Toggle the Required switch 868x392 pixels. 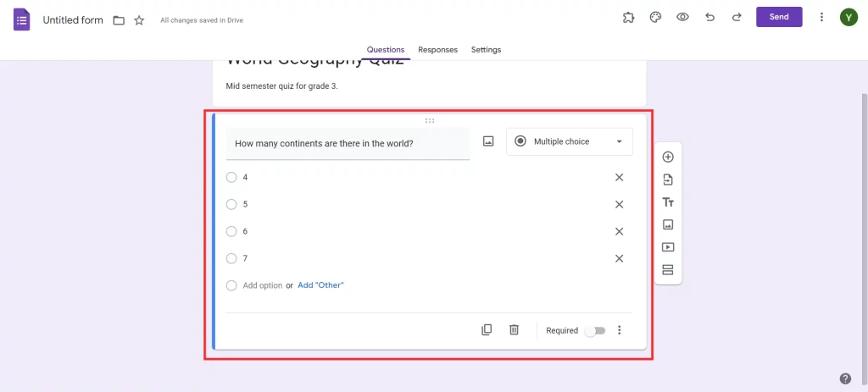point(596,331)
